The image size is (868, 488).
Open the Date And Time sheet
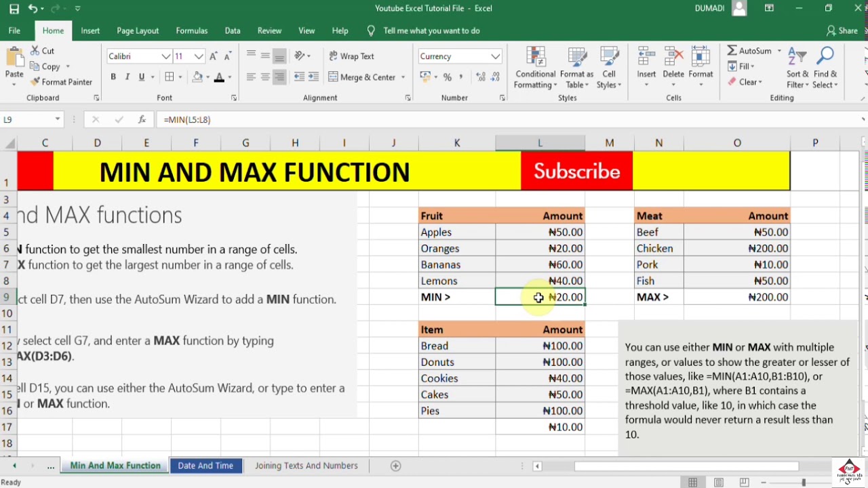(205, 466)
